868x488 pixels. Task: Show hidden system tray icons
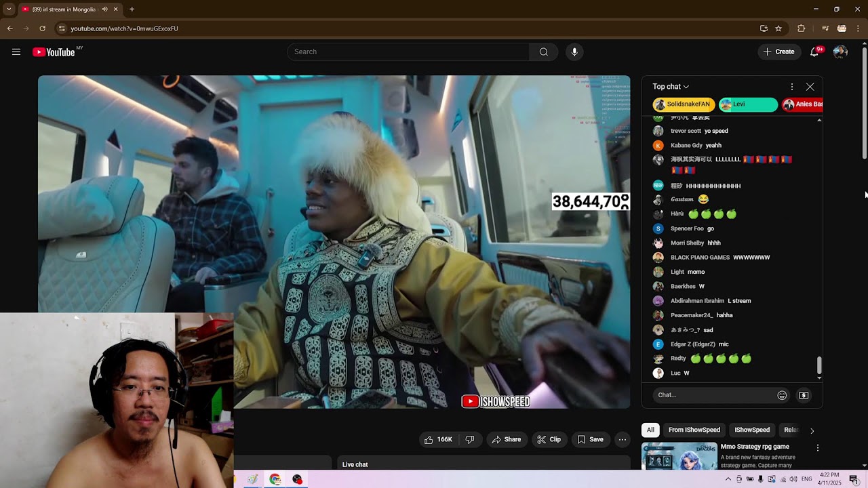(x=728, y=479)
